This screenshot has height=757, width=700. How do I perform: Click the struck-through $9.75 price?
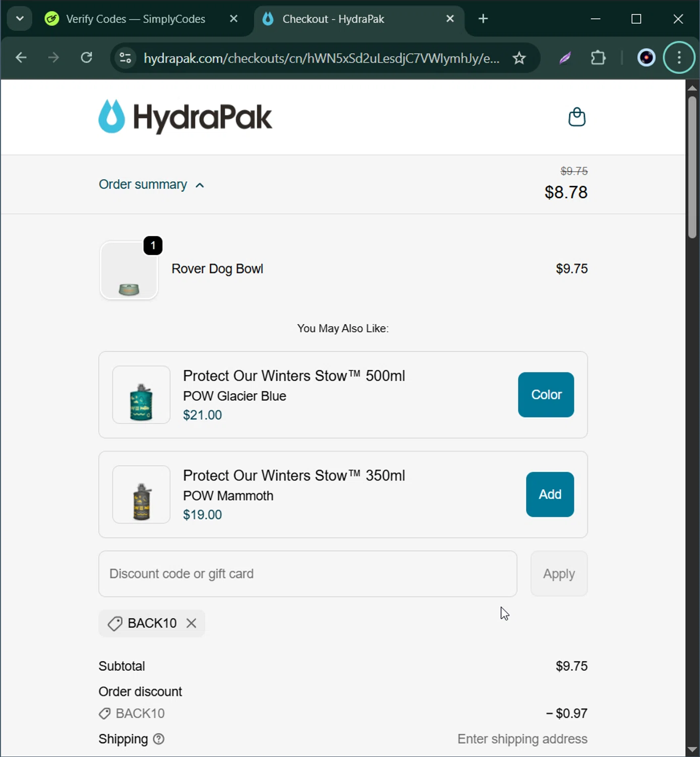[574, 171]
